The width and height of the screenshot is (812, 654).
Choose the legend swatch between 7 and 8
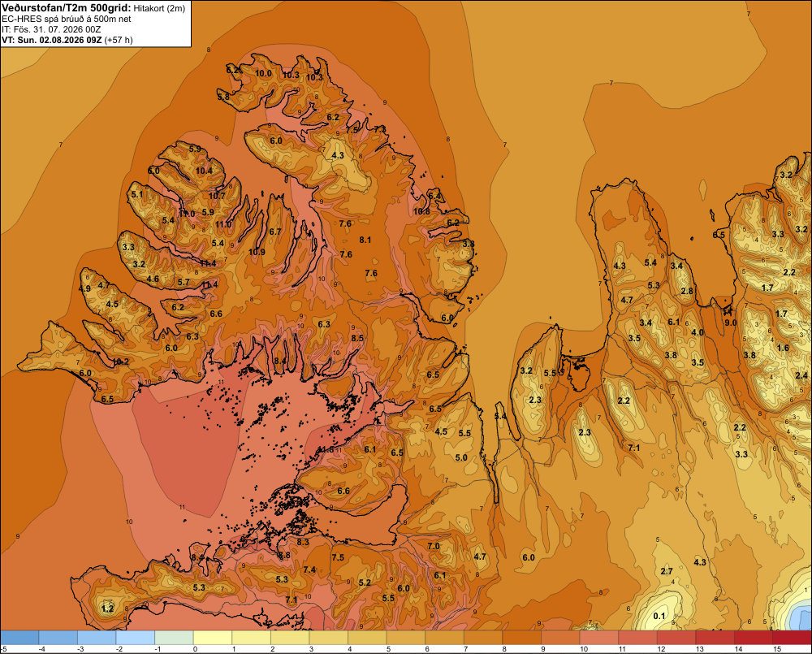coord(483,638)
